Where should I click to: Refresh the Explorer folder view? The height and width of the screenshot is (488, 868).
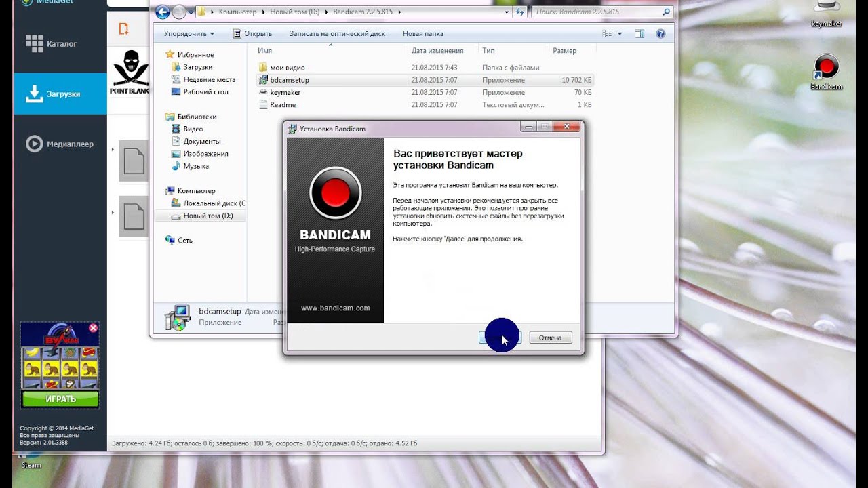[x=520, y=12]
